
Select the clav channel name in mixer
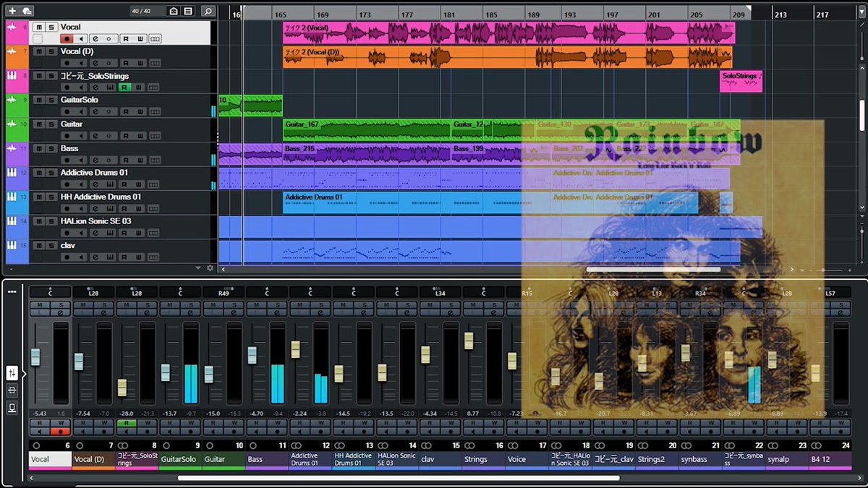coord(441,459)
